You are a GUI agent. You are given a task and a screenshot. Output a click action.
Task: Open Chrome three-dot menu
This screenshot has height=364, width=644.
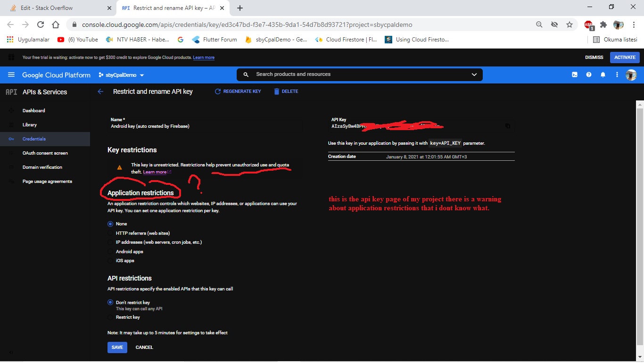[633, 25]
